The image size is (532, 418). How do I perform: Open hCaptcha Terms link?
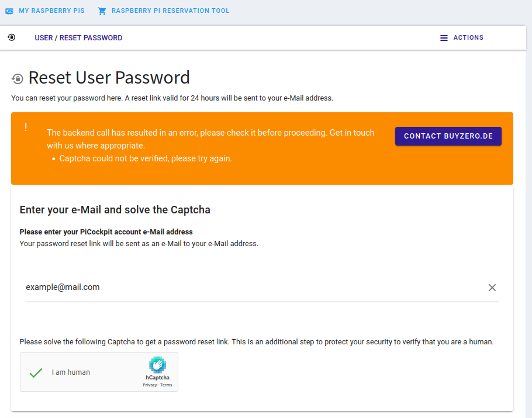click(166, 385)
